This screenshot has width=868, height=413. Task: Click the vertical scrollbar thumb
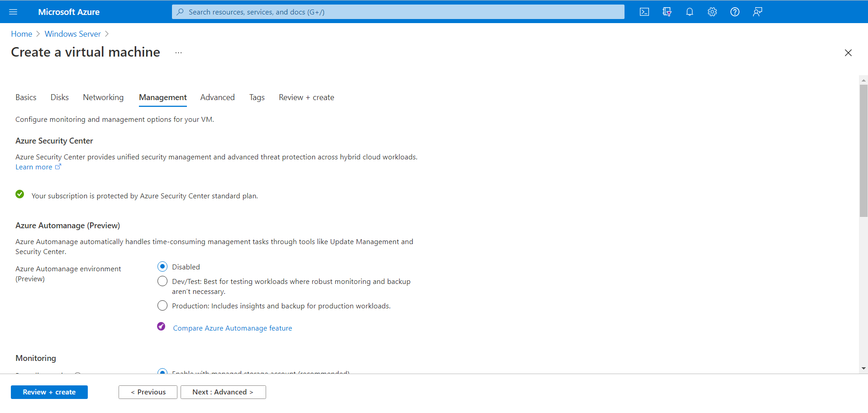click(x=863, y=151)
